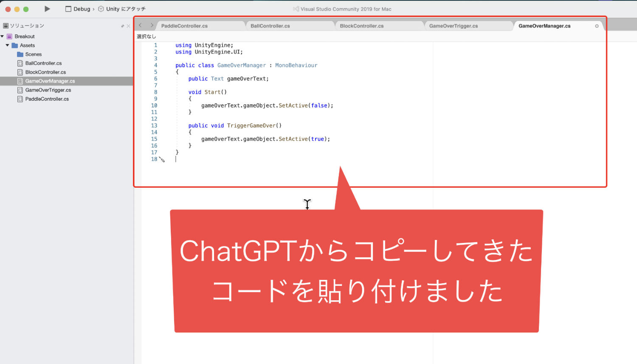Click the TriggerGameOver method name
The image size is (637, 364).
point(251,126)
